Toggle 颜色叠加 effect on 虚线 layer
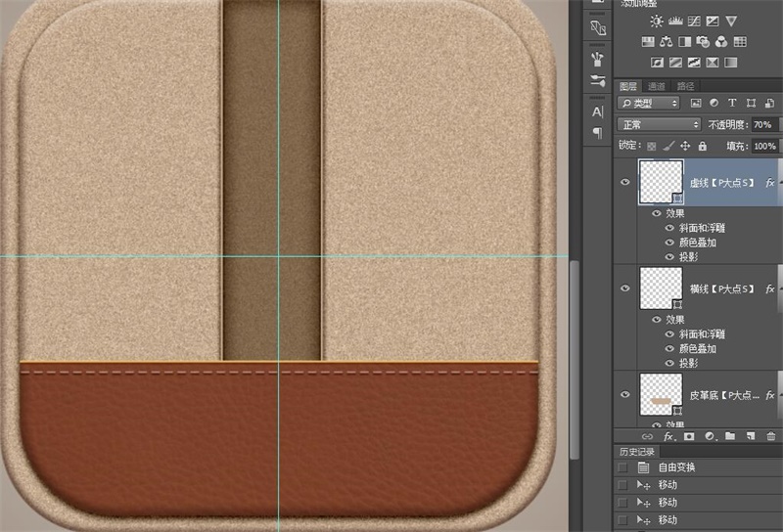 click(669, 243)
